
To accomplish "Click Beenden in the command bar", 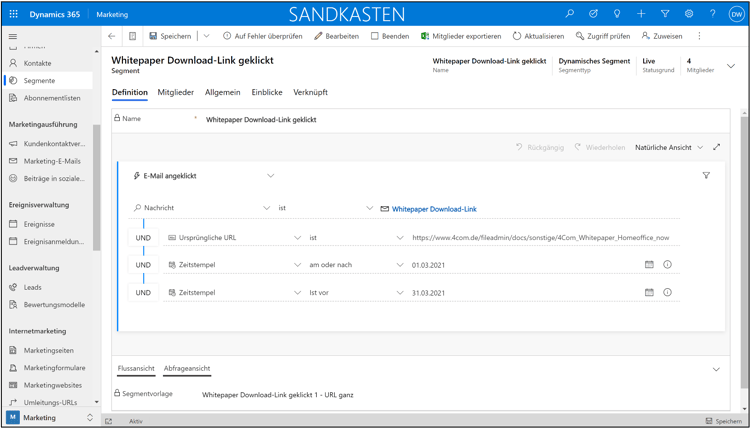I will pos(390,36).
